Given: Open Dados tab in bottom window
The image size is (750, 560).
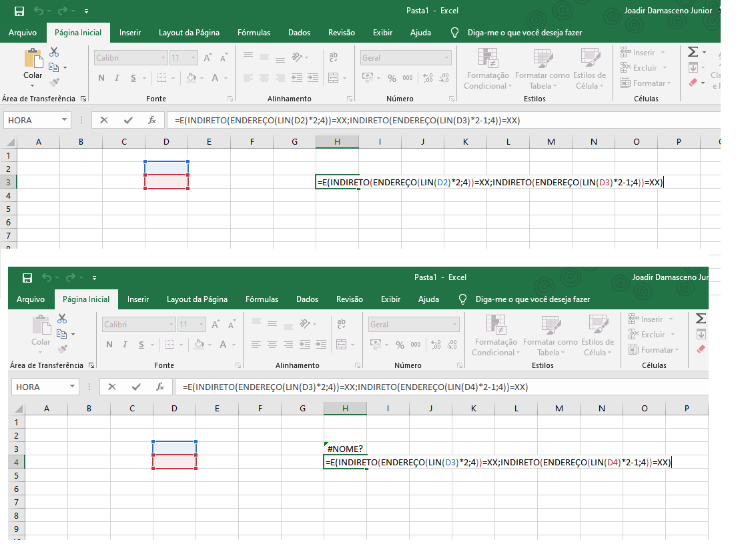Looking at the screenshot, I should coord(307,299).
